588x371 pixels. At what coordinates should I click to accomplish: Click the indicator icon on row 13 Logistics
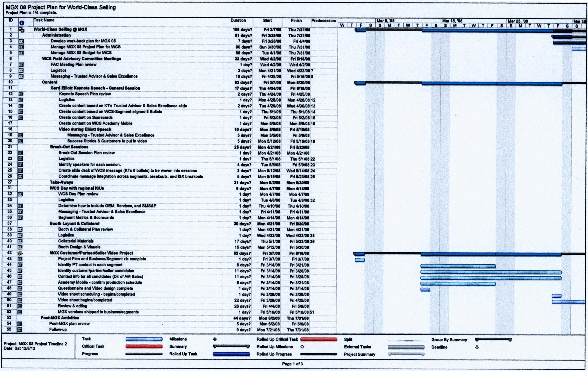(21, 100)
